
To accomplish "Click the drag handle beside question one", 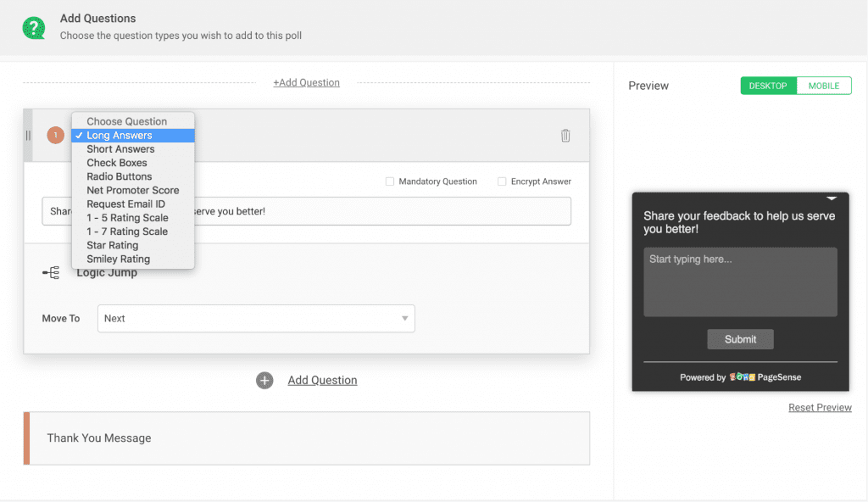I will pyautogui.click(x=28, y=135).
